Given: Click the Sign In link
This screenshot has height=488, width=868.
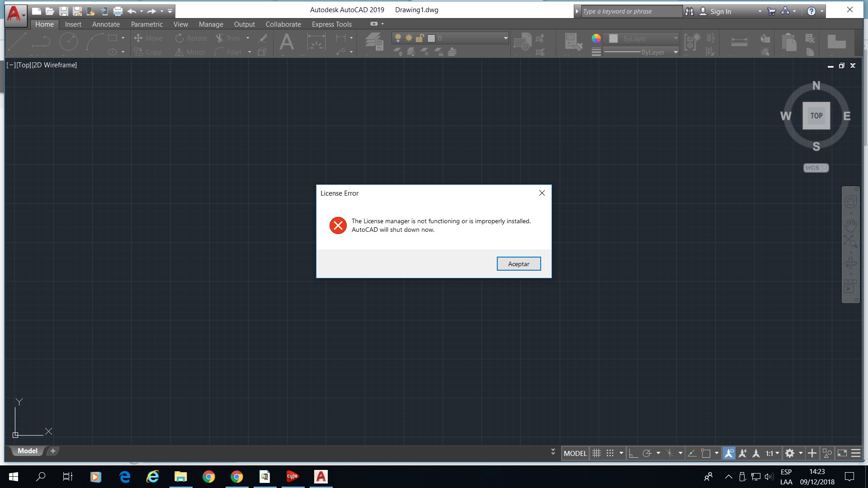Looking at the screenshot, I should coord(722,11).
